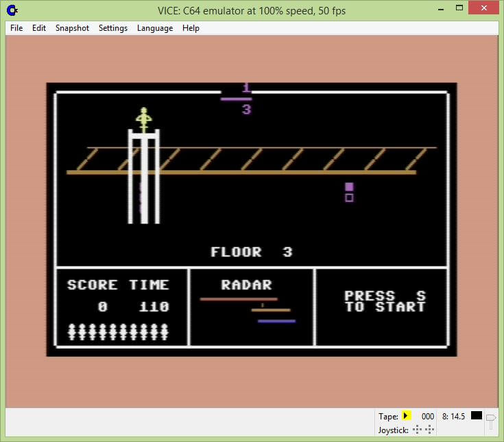This screenshot has height=442, width=504.
Task: Click the RADAR heading
Action: pyautogui.click(x=247, y=285)
